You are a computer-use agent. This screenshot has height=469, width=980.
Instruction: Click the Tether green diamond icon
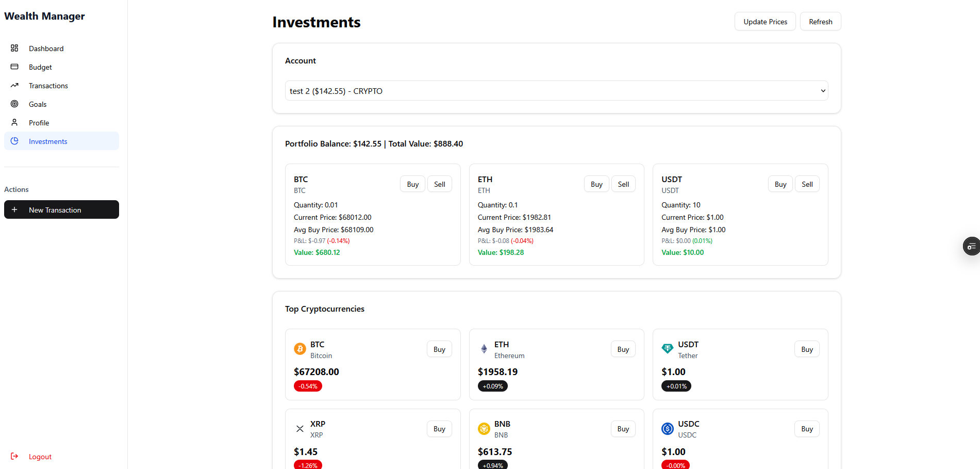667,349
